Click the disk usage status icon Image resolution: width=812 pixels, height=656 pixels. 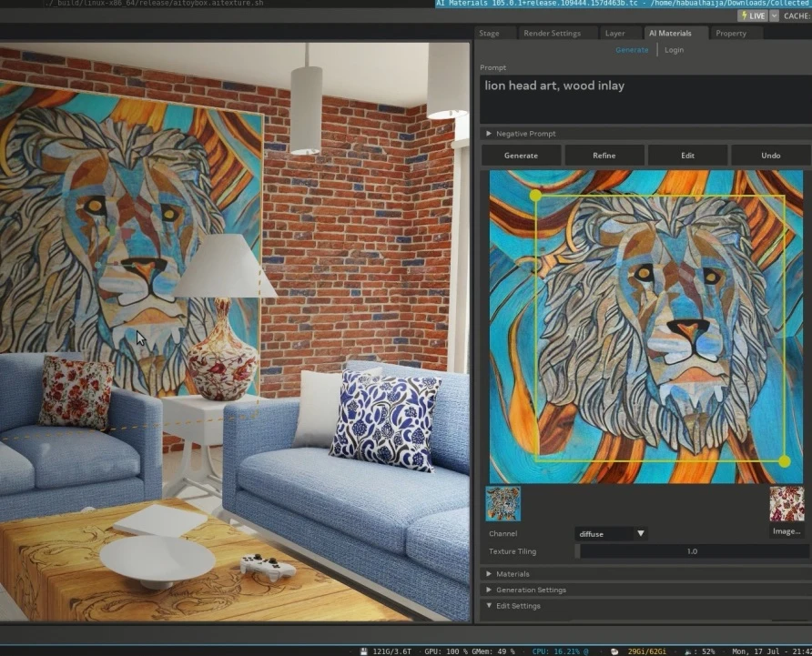pyautogui.click(x=364, y=651)
